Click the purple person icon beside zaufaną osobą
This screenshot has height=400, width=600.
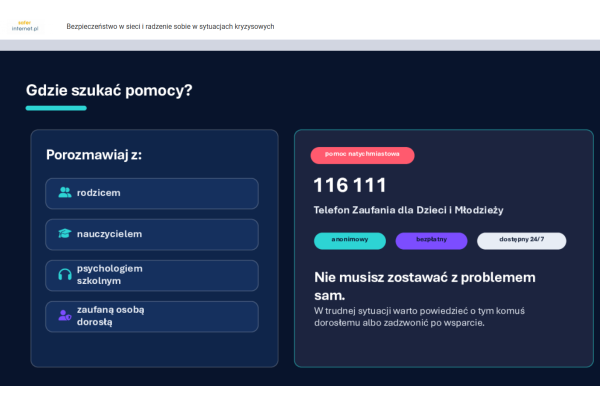65,316
